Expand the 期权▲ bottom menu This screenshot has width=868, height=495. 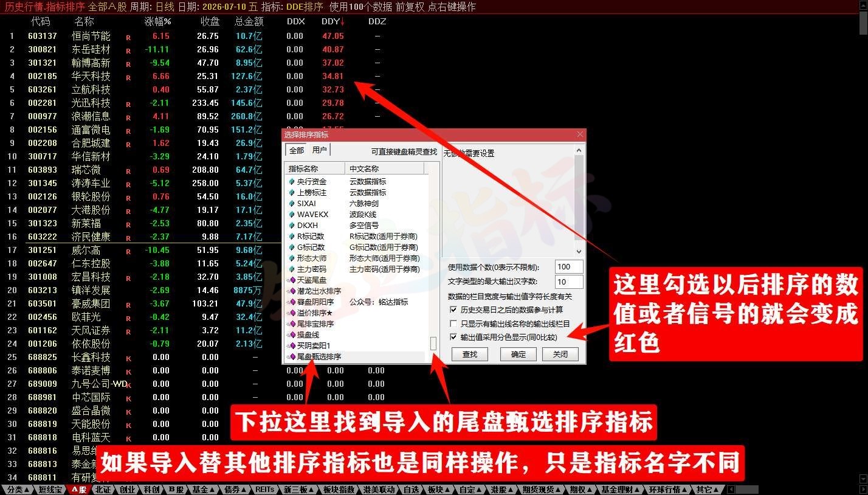click(x=580, y=490)
